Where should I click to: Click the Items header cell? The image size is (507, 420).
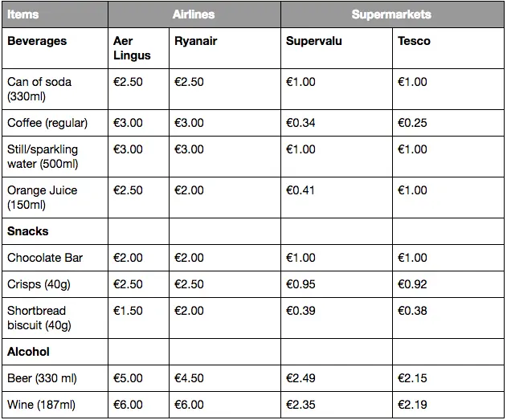[23, 14]
